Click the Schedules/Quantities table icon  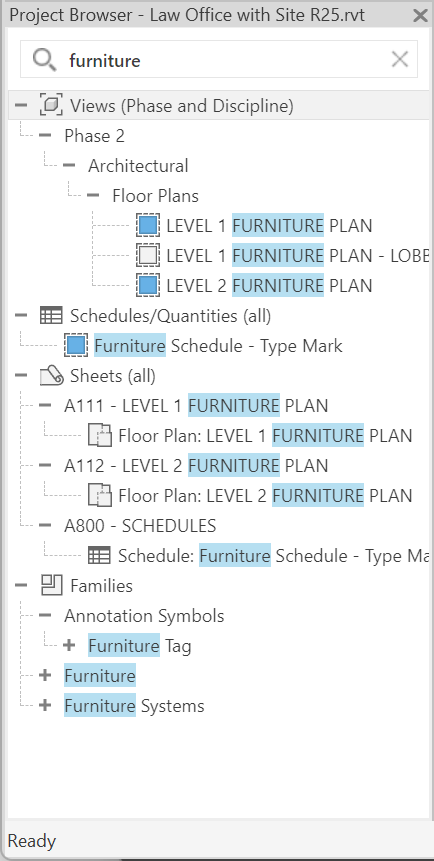[51, 316]
